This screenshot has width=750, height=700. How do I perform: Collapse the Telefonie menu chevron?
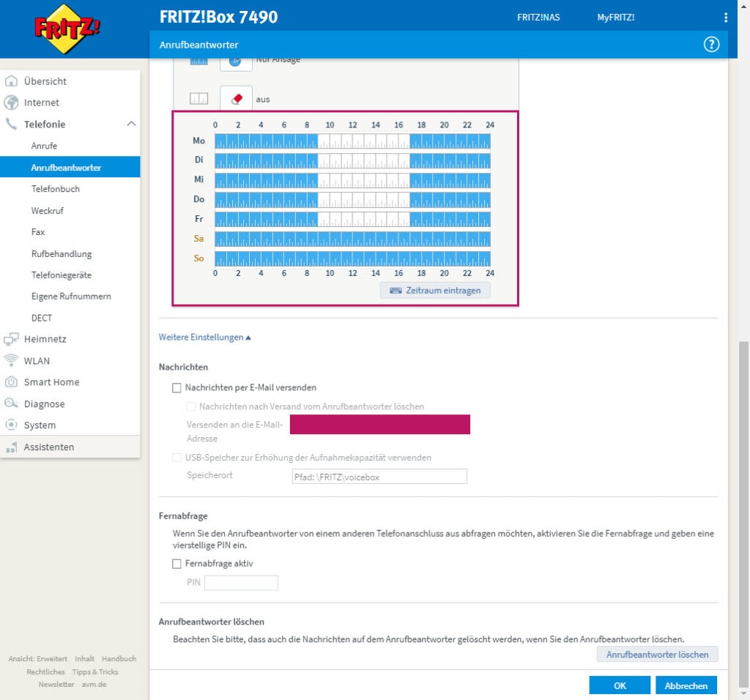point(131,124)
